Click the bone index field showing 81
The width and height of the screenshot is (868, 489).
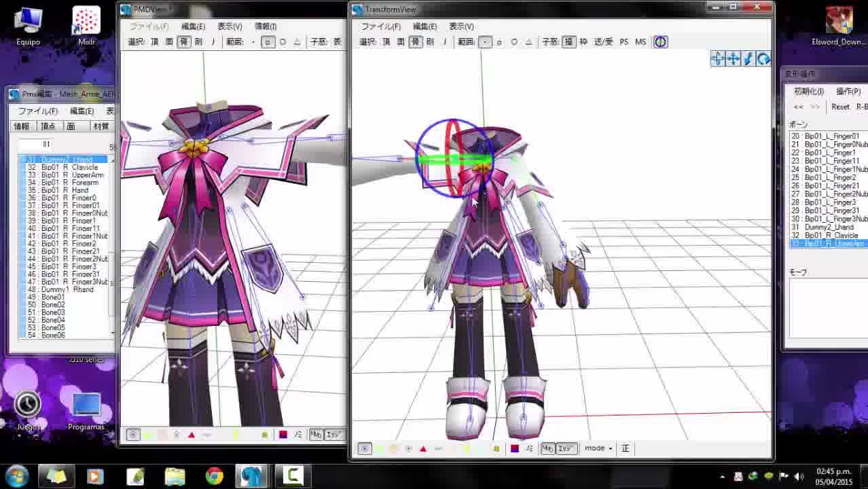(x=36, y=144)
